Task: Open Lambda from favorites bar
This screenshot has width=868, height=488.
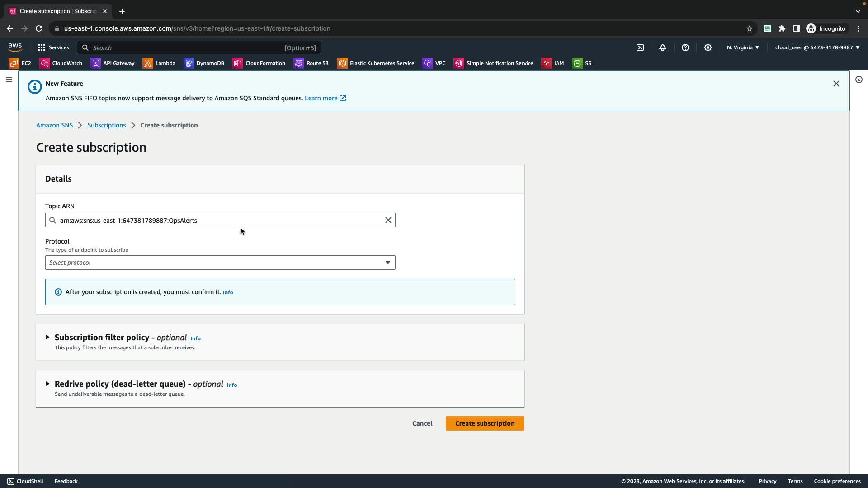Action: pos(159,63)
